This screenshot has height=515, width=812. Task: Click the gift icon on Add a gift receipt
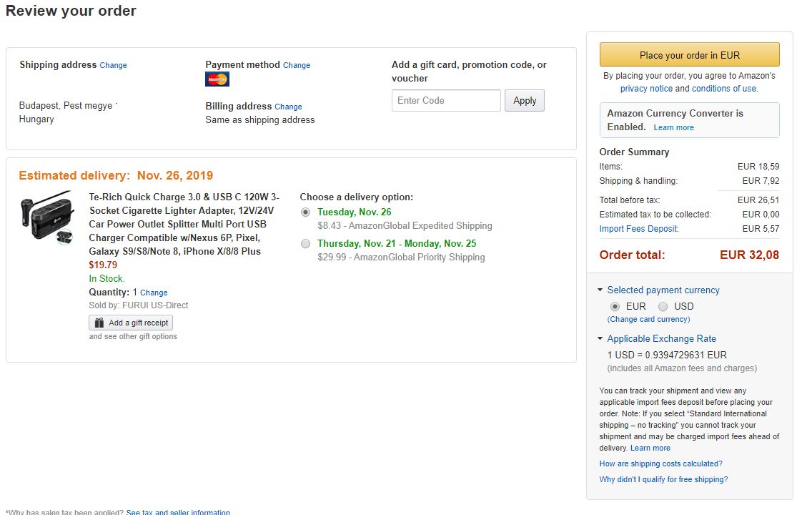(x=99, y=323)
